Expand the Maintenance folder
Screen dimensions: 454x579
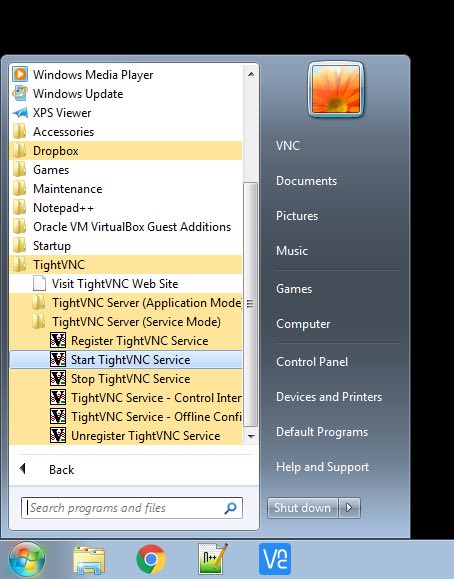point(126,189)
